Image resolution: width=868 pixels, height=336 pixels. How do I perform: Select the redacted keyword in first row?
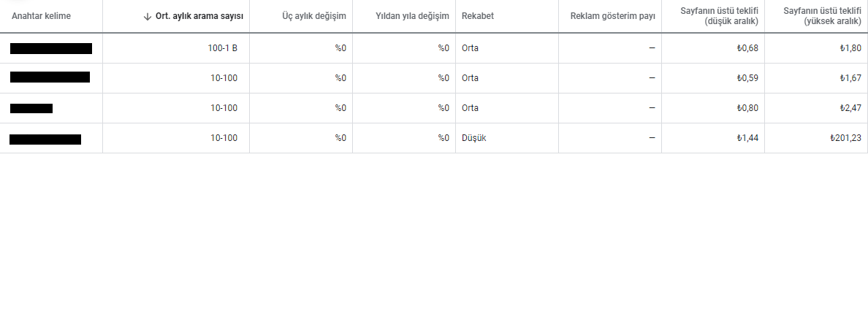click(51, 48)
